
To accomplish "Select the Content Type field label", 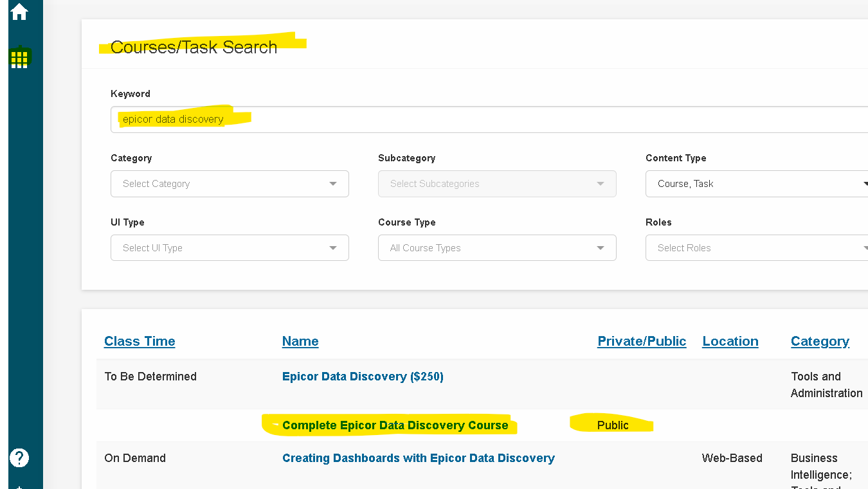I will pyautogui.click(x=676, y=158).
